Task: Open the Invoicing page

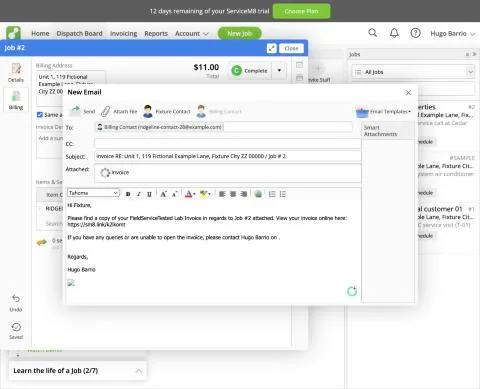Action: [x=124, y=33]
